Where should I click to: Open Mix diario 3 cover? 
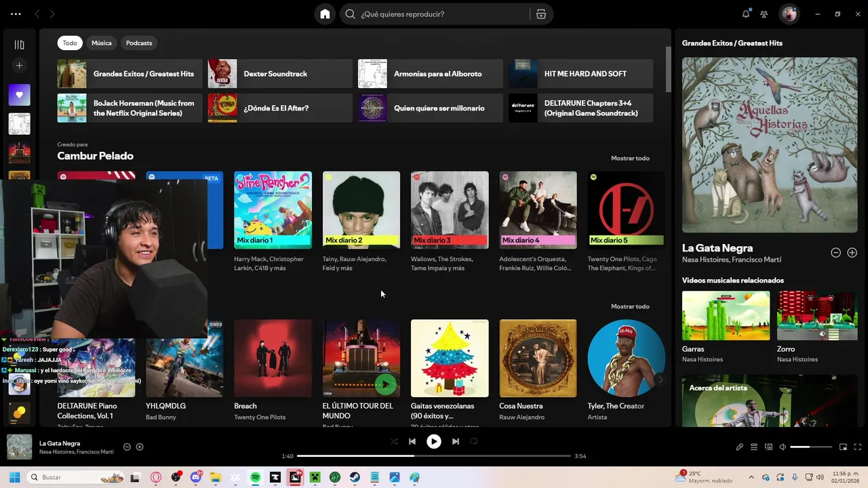pyautogui.click(x=450, y=210)
